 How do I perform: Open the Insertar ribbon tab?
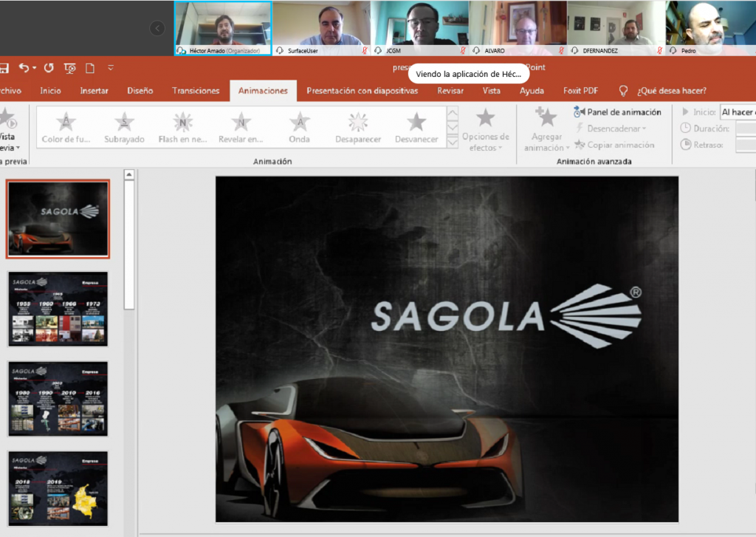coord(94,91)
